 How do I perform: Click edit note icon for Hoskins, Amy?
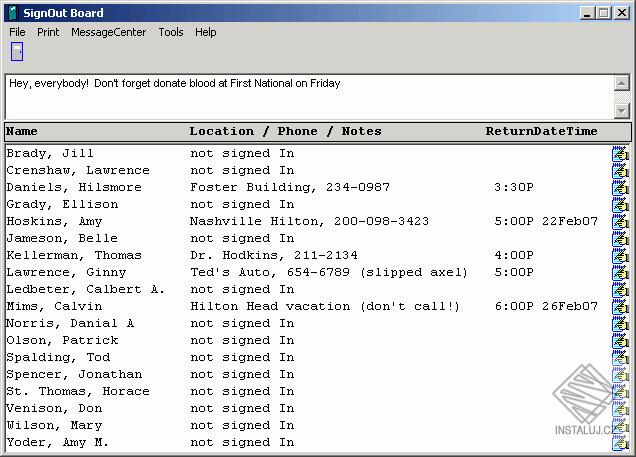(620, 222)
